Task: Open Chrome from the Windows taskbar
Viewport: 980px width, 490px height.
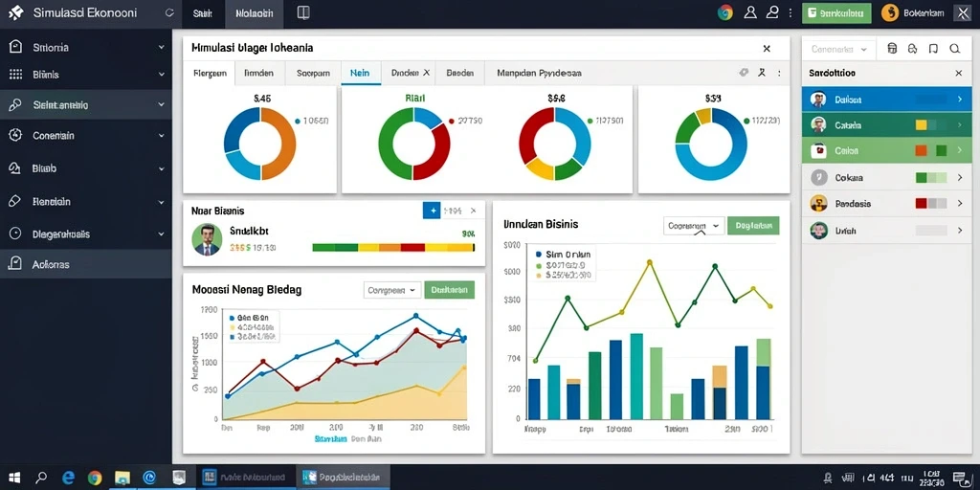Action: tap(95, 478)
